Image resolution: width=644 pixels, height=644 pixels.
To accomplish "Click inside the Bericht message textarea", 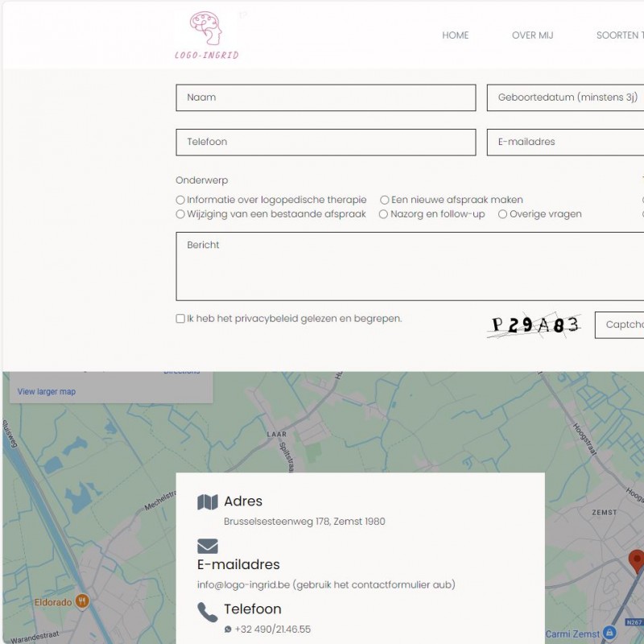I will tap(410, 266).
